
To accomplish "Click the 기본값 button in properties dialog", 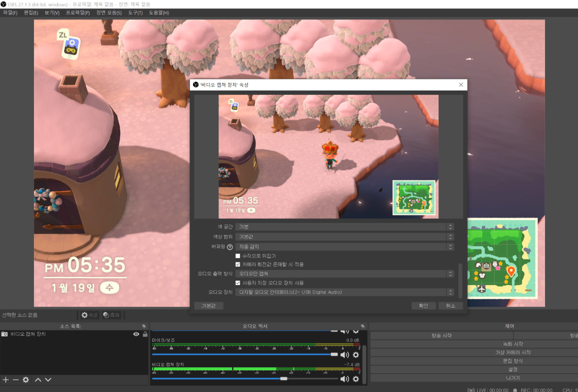I will (208, 306).
